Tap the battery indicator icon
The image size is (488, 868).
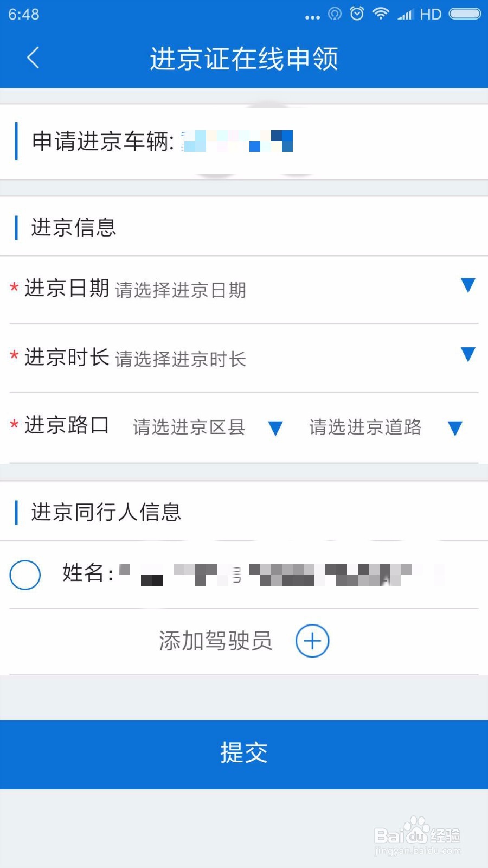(x=465, y=14)
